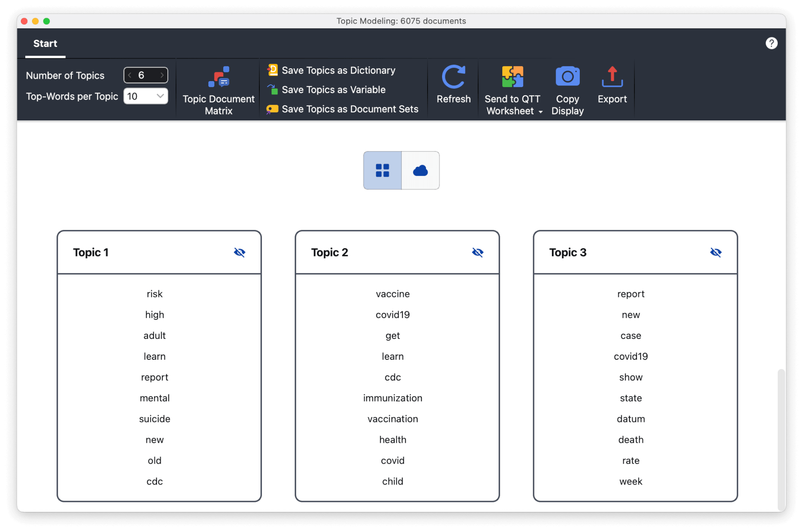Click the Refresh icon
Screen dimensions: 803x532
coord(453,77)
